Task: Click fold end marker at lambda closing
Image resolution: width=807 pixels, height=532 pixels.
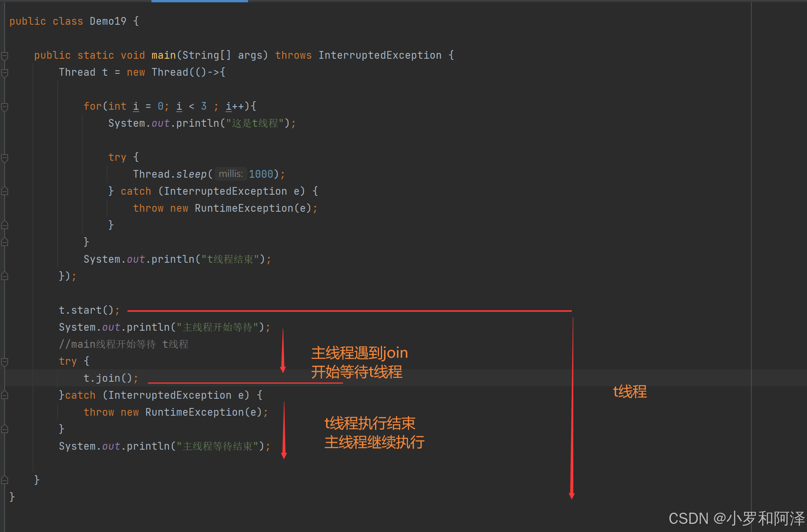Action: pos(5,276)
